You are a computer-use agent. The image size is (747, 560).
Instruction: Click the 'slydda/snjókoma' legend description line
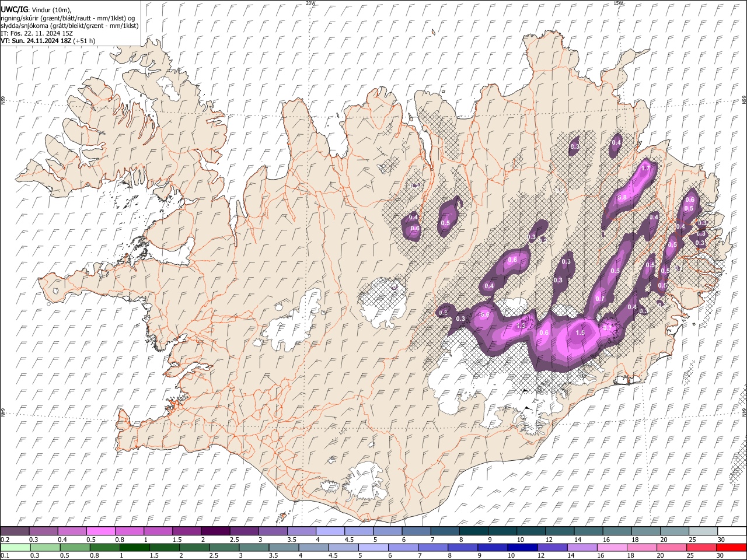pyautogui.click(x=69, y=26)
